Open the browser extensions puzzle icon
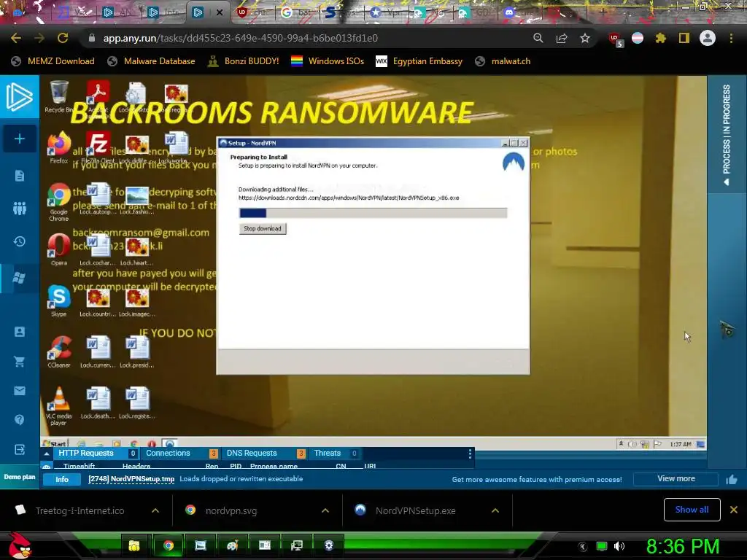Screen dimensions: 747x560 tap(661, 38)
